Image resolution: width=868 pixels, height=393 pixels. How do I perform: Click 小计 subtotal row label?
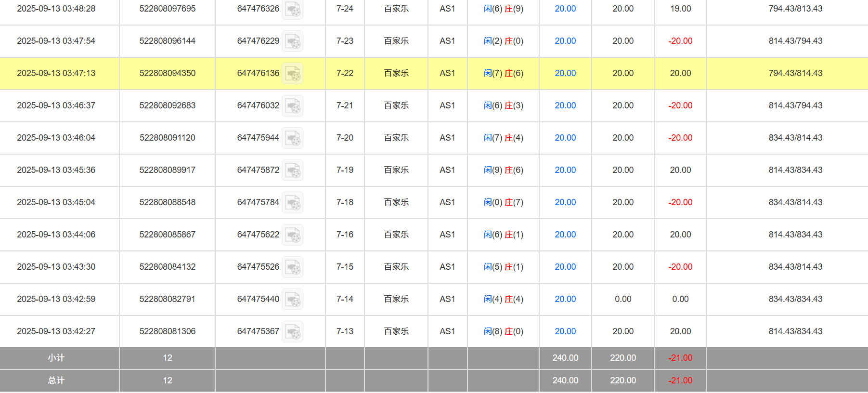[56, 358]
